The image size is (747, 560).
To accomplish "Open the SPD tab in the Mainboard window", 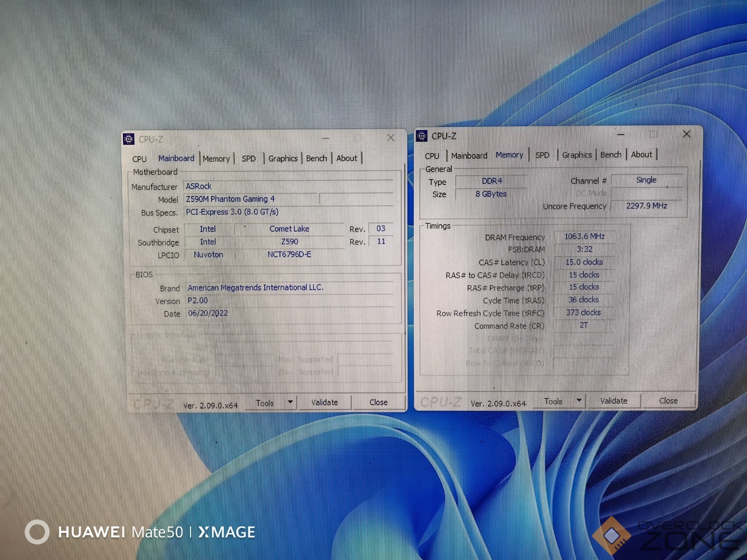I will pyautogui.click(x=249, y=159).
